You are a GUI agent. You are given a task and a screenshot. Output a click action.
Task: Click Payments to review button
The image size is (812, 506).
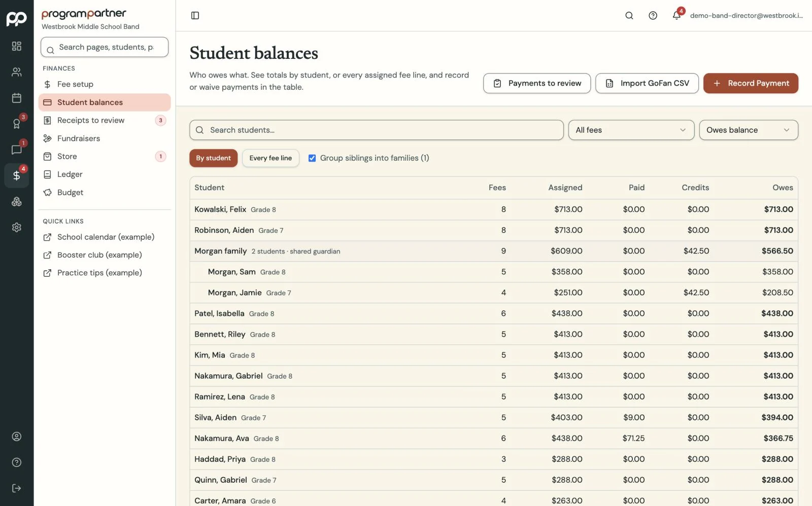click(537, 83)
